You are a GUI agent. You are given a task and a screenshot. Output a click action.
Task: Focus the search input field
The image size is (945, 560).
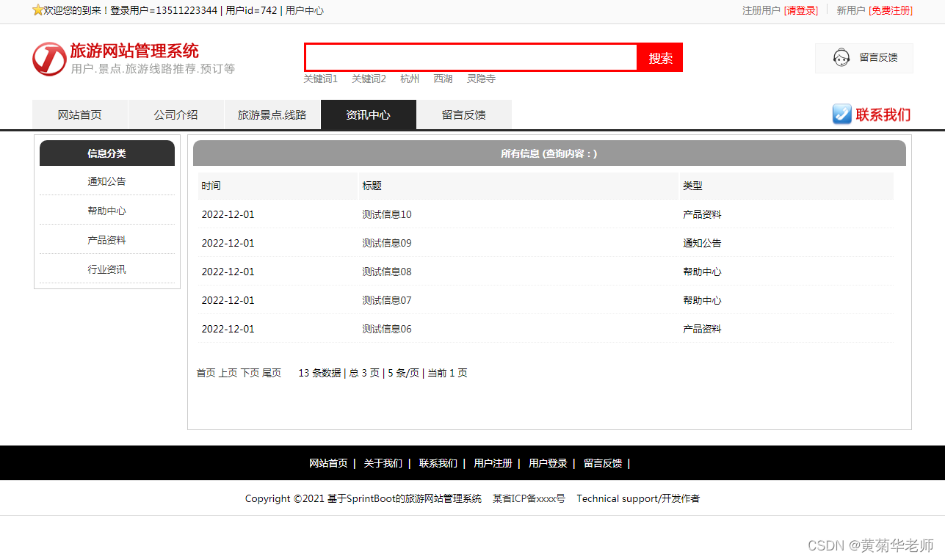(471, 57)
